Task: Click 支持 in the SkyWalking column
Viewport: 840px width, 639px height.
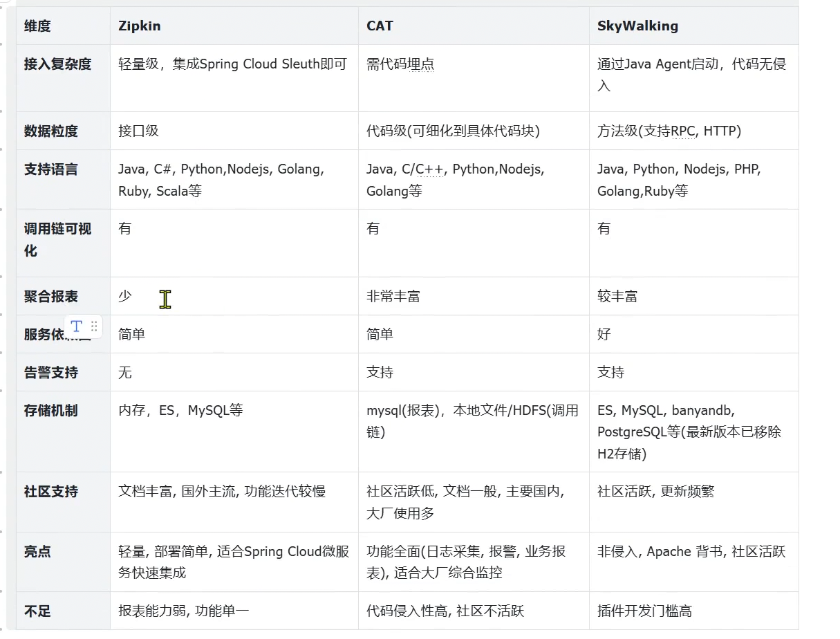Action: click(x=694, y=372)
